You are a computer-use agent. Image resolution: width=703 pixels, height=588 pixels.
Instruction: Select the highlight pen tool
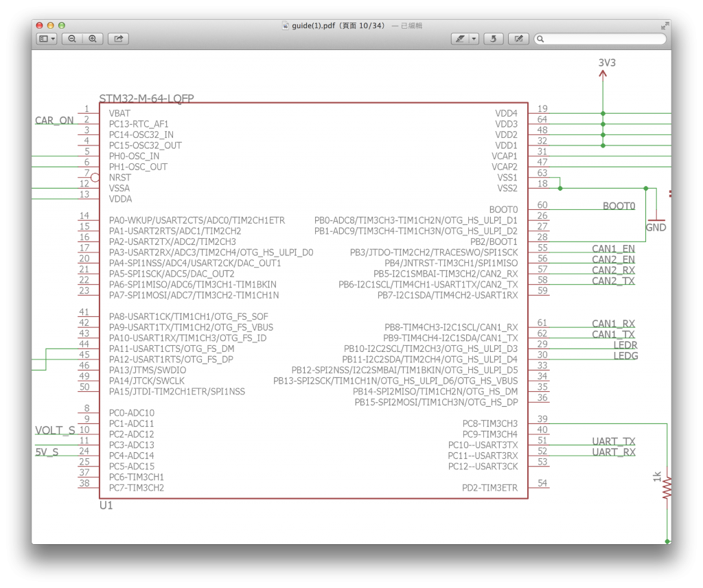pos(460,39)
